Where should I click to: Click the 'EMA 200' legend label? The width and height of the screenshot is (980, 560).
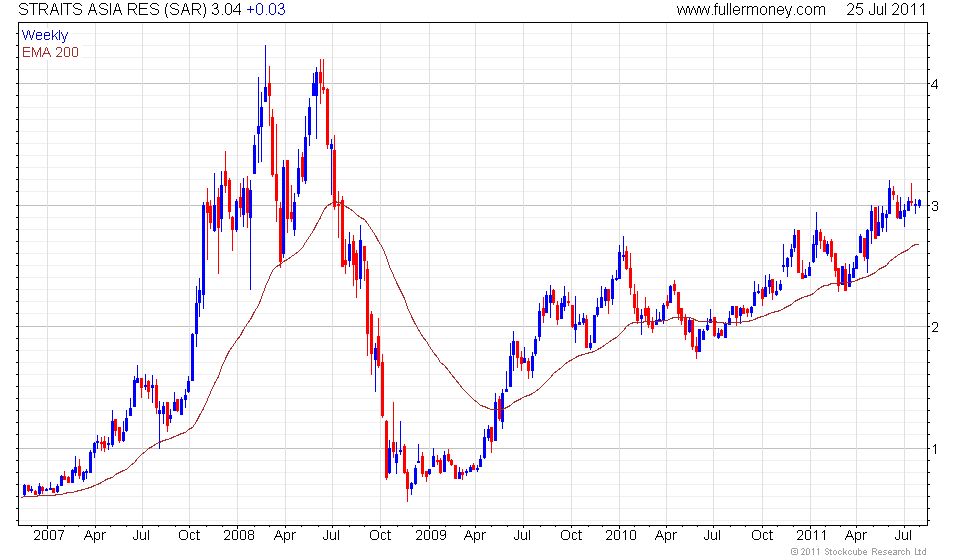(x=50, y=52)
